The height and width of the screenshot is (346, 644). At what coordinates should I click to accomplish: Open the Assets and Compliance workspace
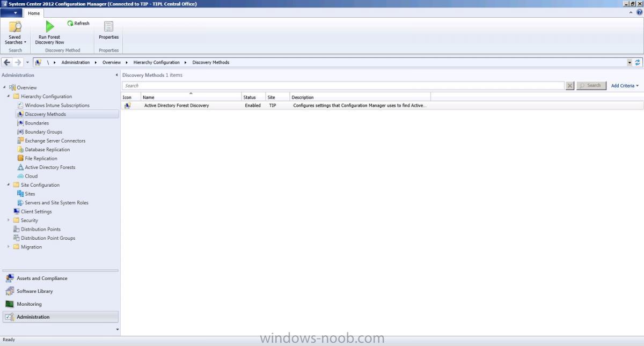point(61,278)
